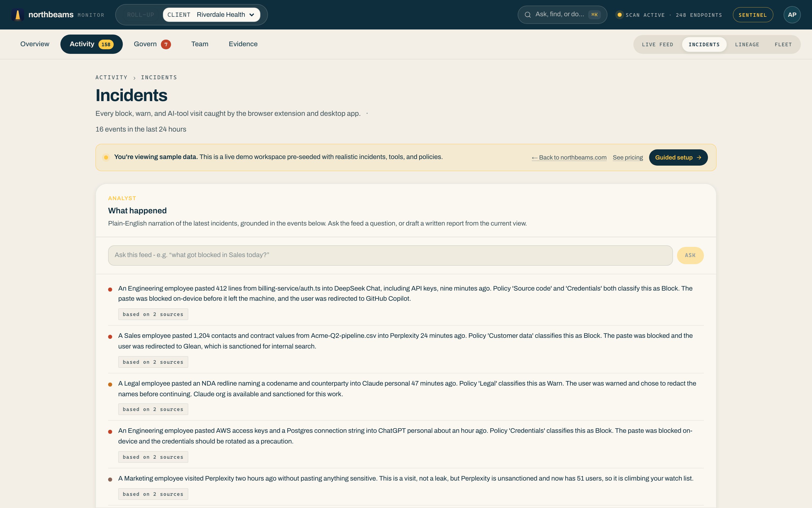Open the AP user avatar
The width and height of the screenshot is (812, 508).
[792, 15]
